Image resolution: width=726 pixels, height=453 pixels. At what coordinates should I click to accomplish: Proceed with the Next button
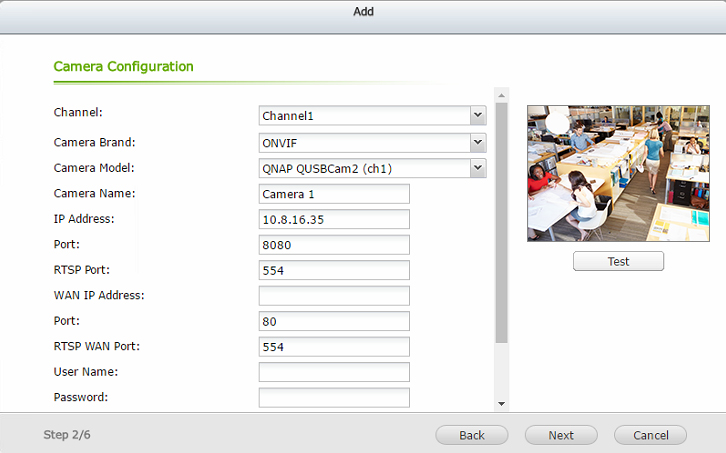(x=561, y=435)
